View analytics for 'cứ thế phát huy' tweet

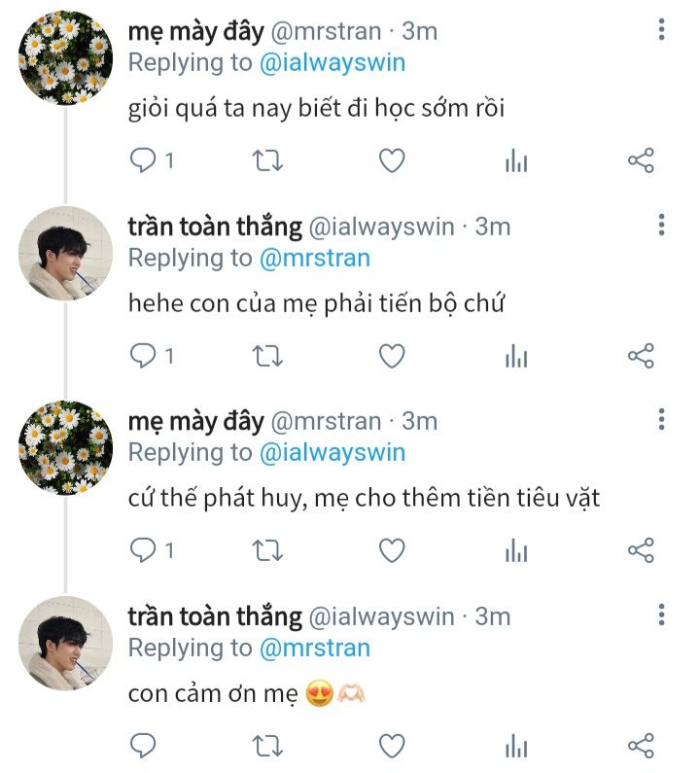516,552
